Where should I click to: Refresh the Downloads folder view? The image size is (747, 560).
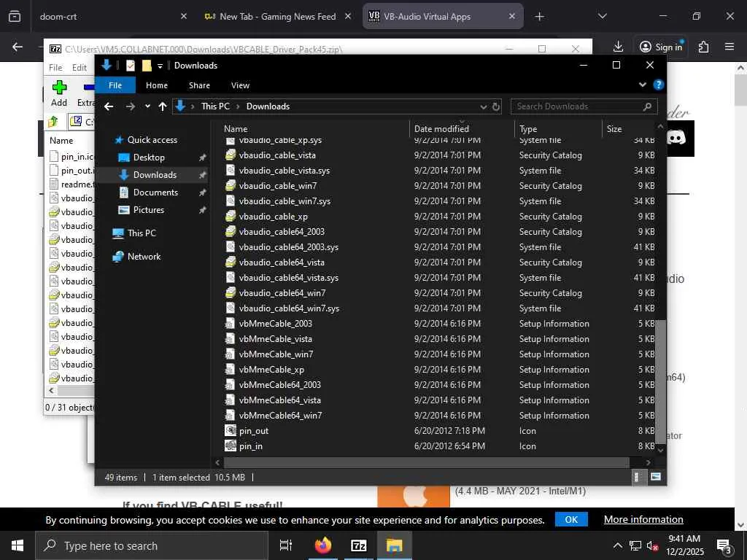[496, 106]
